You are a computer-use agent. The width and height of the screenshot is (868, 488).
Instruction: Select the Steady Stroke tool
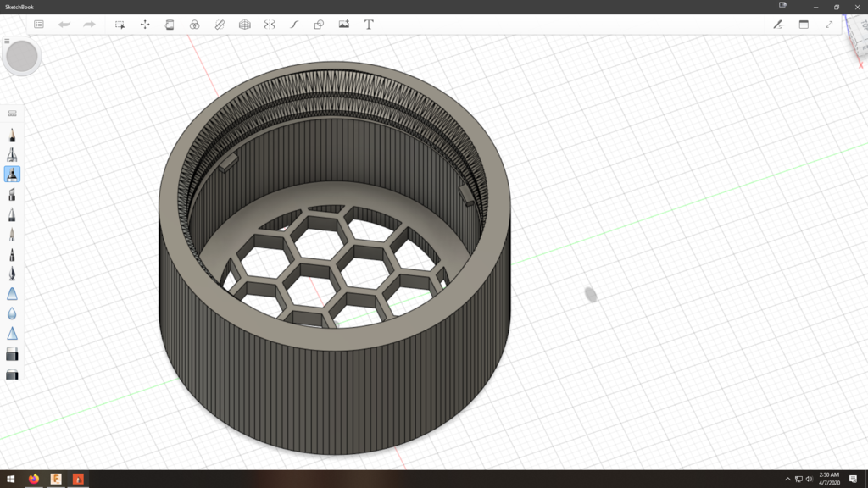coord(294,25)
